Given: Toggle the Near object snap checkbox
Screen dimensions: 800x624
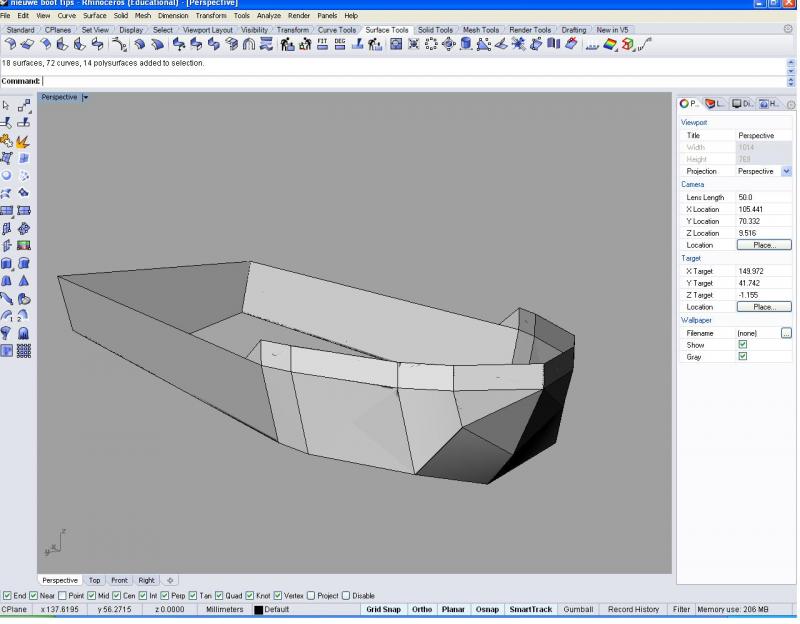Looking at the screenshot, I should pyautogui.click(x=34, y=595).
